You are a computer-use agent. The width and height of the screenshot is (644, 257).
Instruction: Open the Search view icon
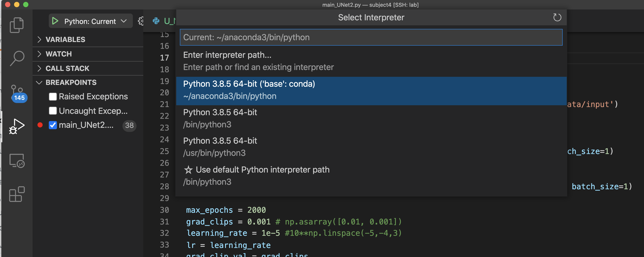17,58
